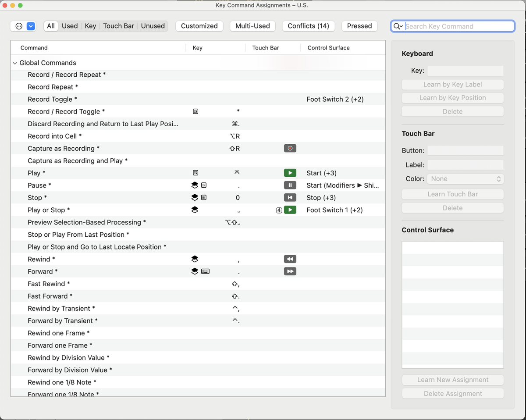Click the red record Touch Bar icon for Capture as Recording
Viewport: 526px width, 420px height.
[290, 148]
